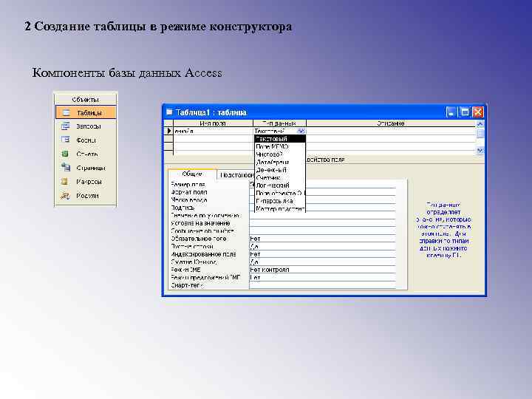Choose Счетчик in data type list
This screenshot has width=532, height=399.
point(280,178)
